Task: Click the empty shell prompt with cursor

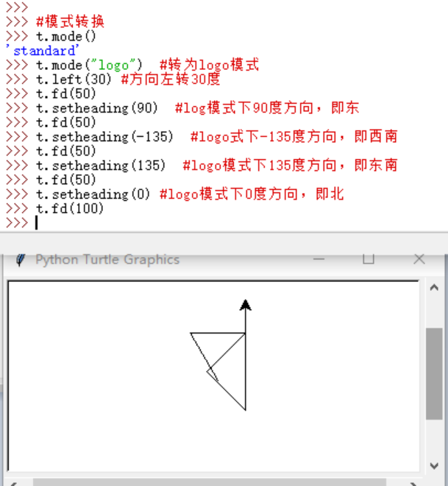Action: pos(21,222)
